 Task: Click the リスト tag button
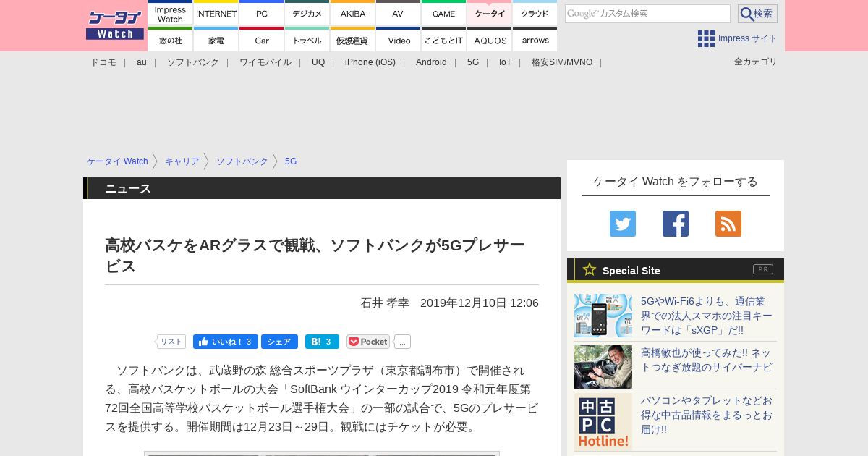pyautogui.click(x=171, y=342)
